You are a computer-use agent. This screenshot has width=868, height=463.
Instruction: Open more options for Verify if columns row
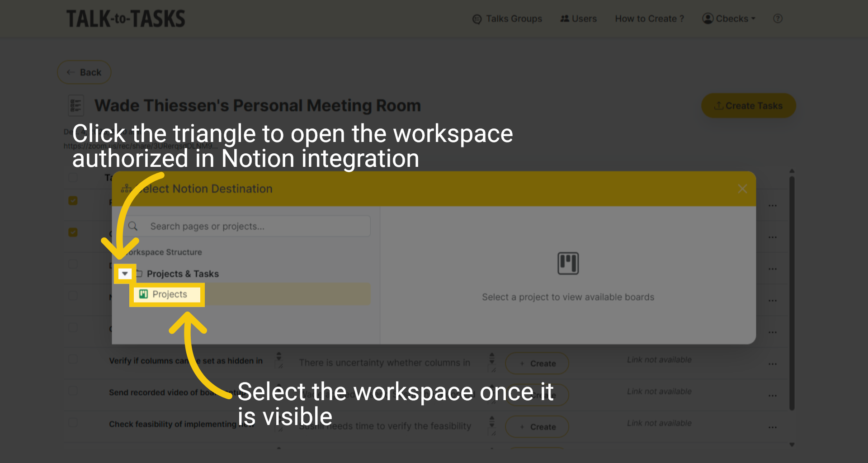tap(773, 364)
